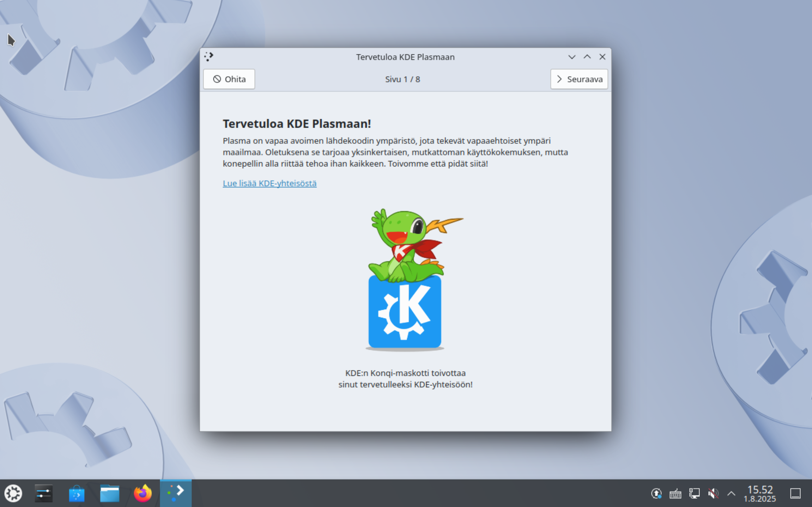Open the KDE application launcher
The width and height of the screenshot is (812, 507).
point(13,493)
